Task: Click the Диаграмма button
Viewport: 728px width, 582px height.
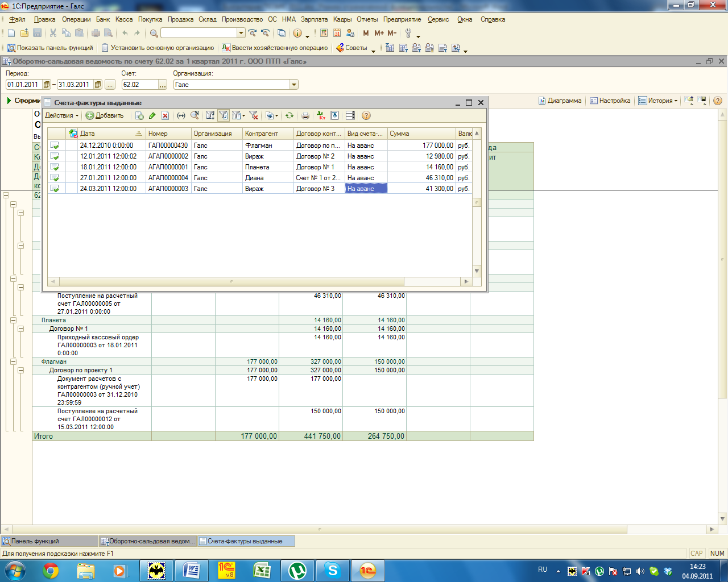Action: coord(560,101)
